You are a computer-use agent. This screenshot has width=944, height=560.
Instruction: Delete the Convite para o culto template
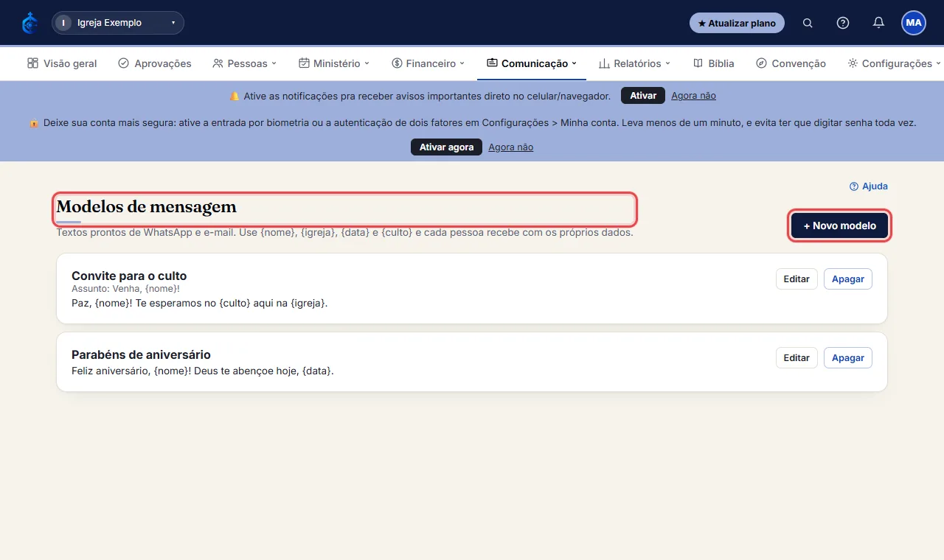[848, 279]
